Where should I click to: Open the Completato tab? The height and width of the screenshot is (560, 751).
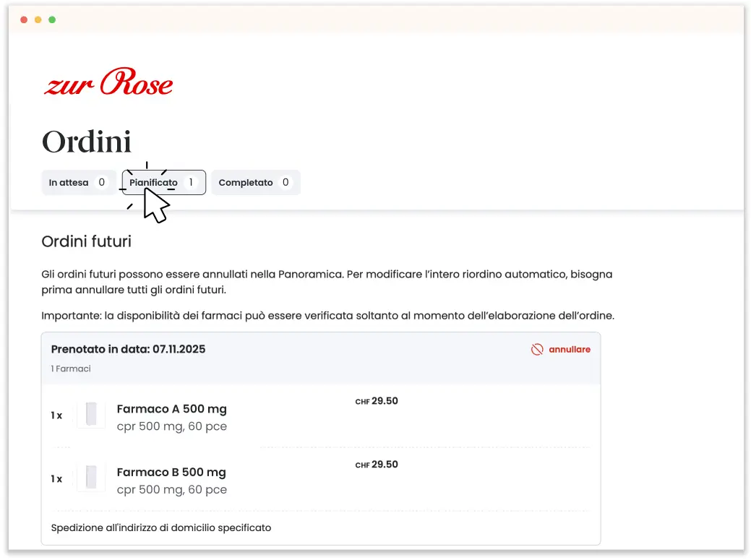[255, 182]
